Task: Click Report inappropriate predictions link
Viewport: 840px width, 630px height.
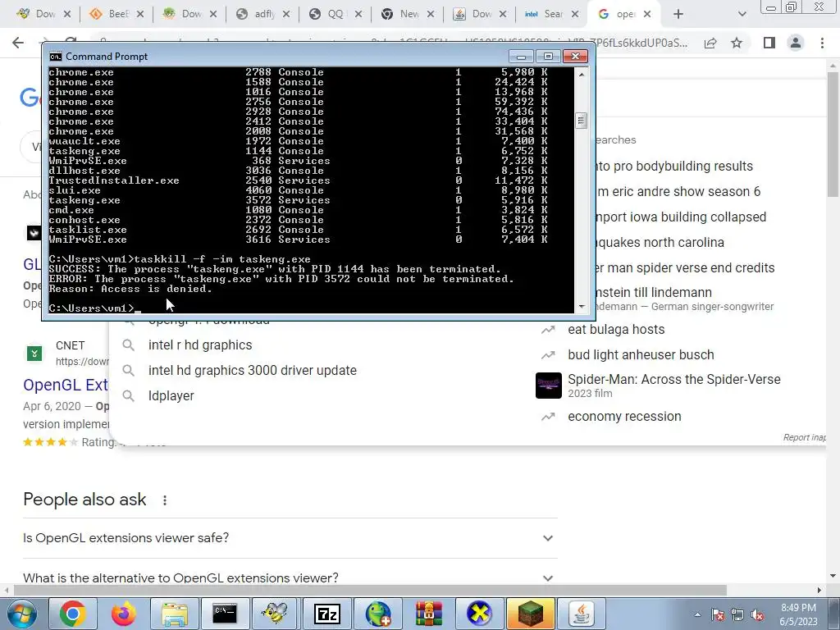Action: point(804,438)
